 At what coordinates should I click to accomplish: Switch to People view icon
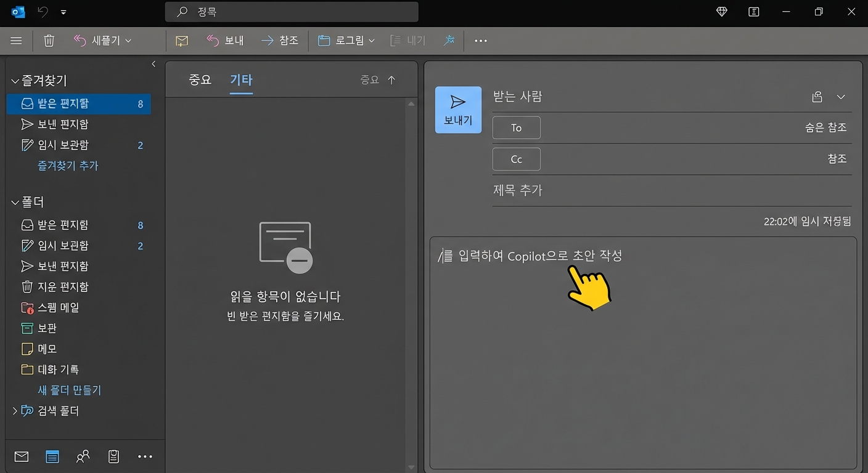(x=83, y=456)
